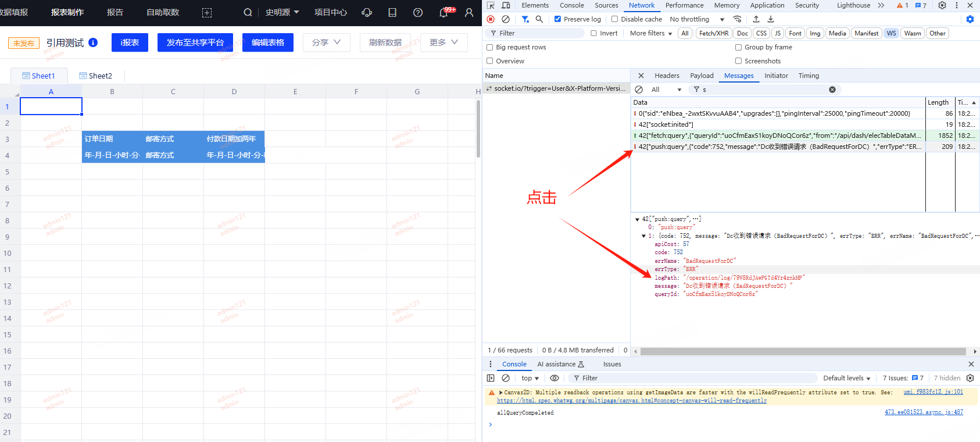The height and width of the screenshot is (442, 980).
Task: Open the help question mark icon
Action: point(418,12)
